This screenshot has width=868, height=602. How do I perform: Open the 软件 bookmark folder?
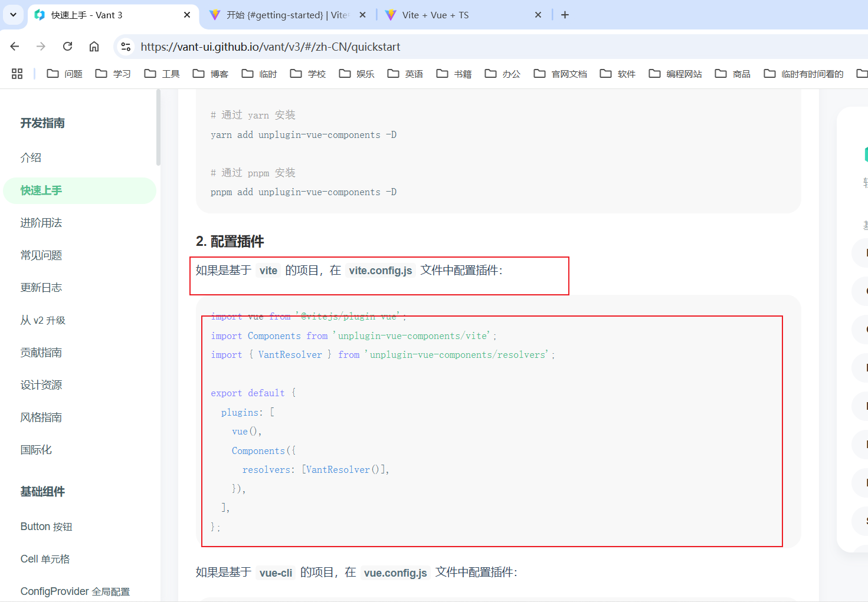pos(617,74)
